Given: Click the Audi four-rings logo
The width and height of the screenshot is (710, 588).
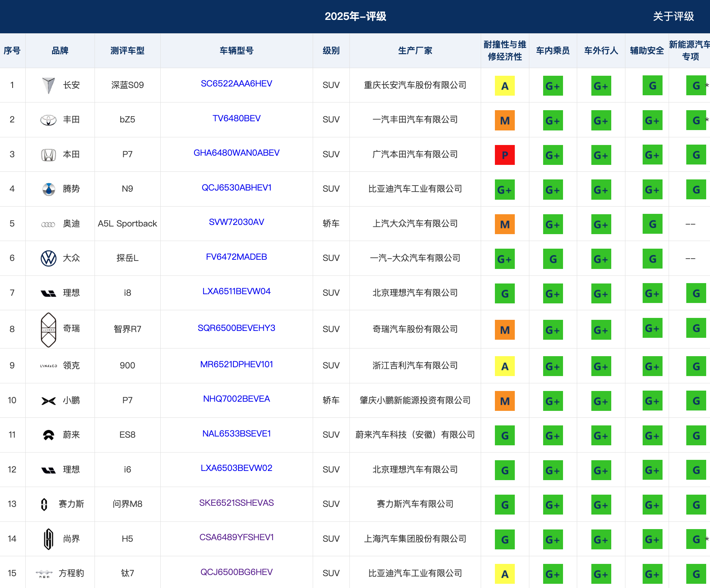Looking at the screenshot, I should (48, 224).
